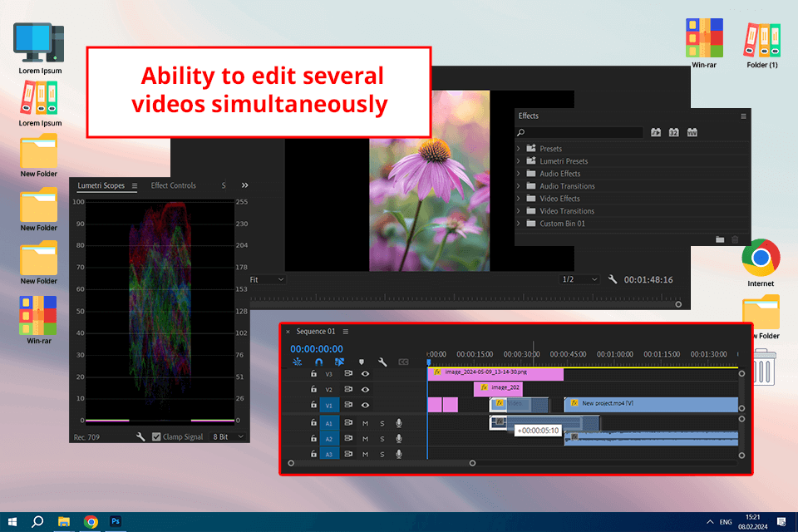Toggle lock on track V1
The height and width of the screenshot is (532, 798).
313,405
